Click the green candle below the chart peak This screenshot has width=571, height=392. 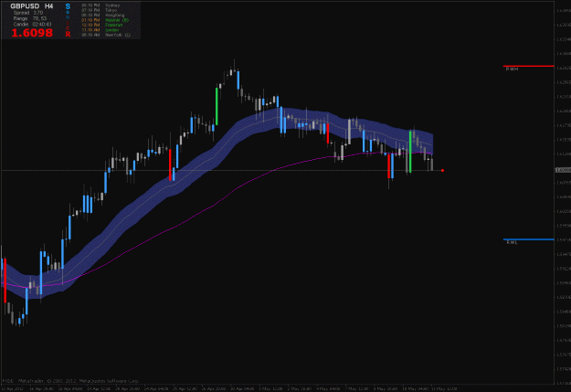point(217,106)
